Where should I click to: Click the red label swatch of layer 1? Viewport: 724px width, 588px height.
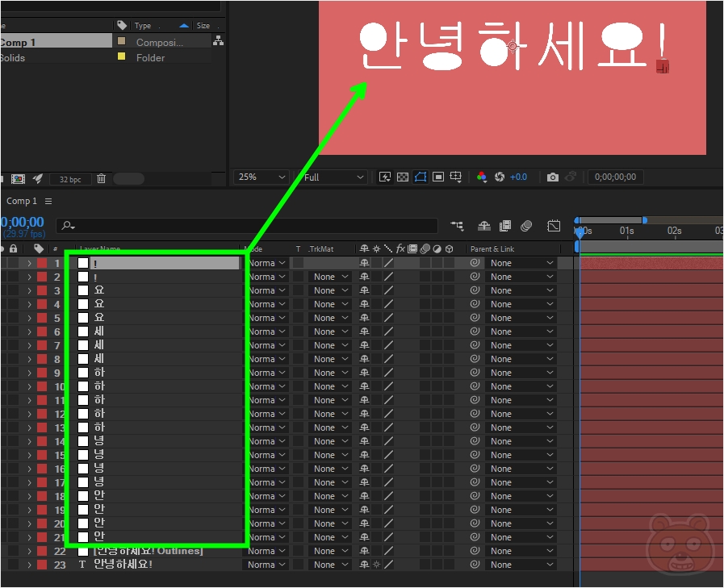click(42, 263)
